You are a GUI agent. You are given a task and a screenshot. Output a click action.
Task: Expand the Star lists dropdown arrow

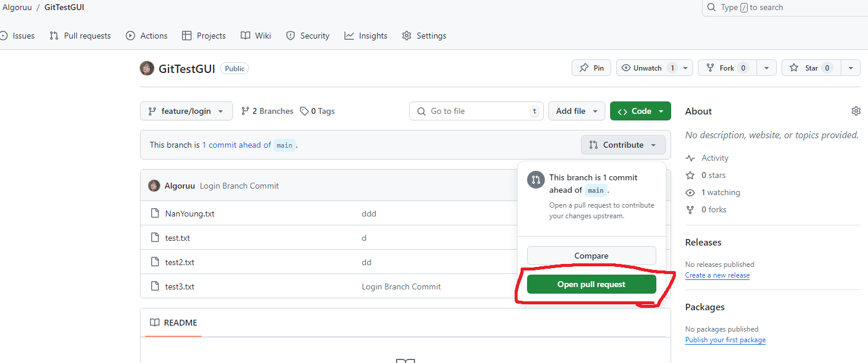[851, 68]
